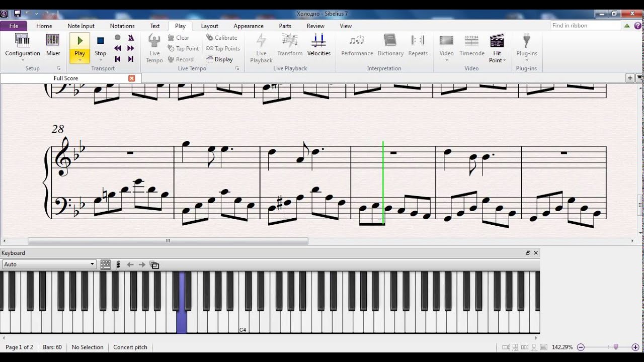Open the playback Configuration icon
The width and height of the screenshot is (644, 362).
coord(23,41)
